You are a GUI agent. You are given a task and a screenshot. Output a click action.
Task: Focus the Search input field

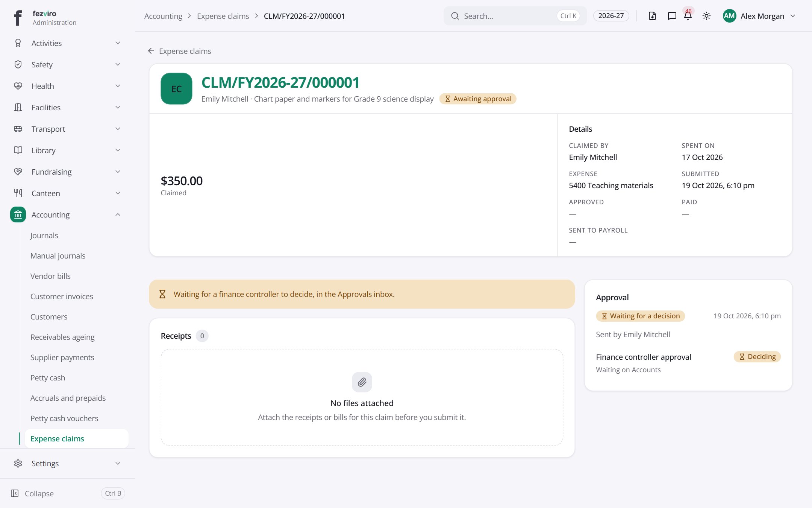[x=515, y=16]
